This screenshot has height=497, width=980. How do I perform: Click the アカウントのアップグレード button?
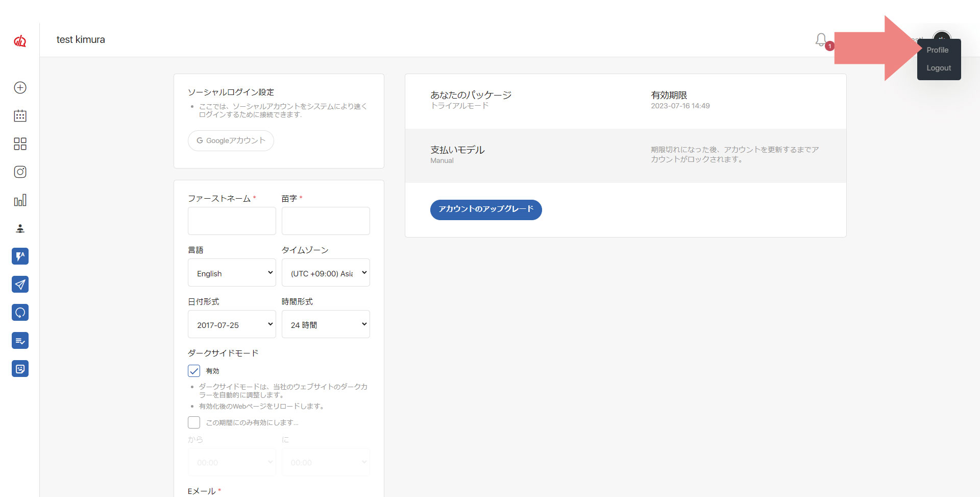click(485, 209)
